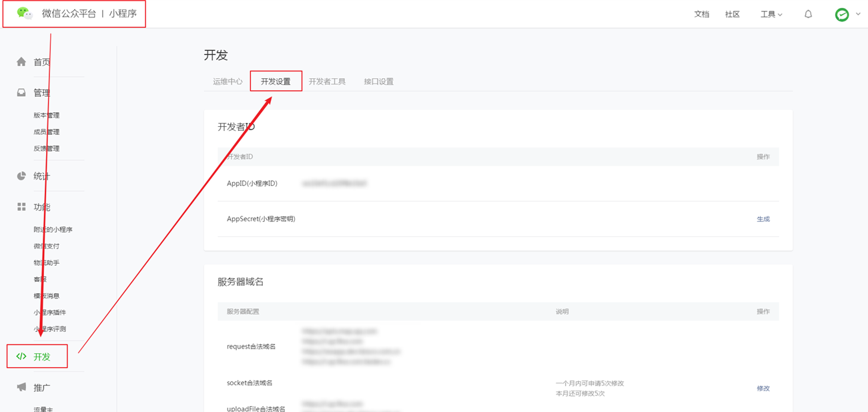Open 微信支付 in the sidebar
868x412 pixels.
coord(47,246)
